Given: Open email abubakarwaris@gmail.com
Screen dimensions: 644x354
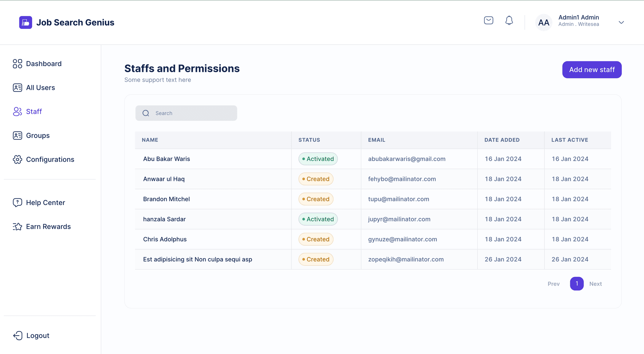Looking at the screenshot, I should point(407,159).
